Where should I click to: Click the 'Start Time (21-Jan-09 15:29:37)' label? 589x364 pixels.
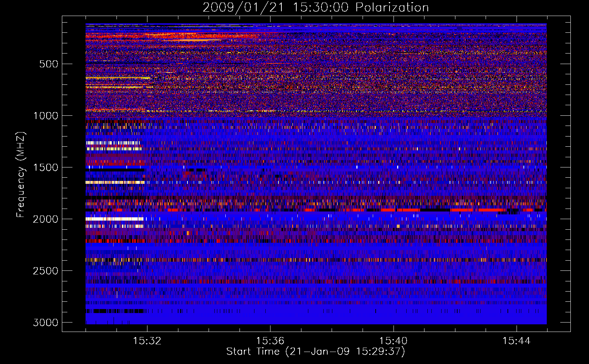click(316, 352)
